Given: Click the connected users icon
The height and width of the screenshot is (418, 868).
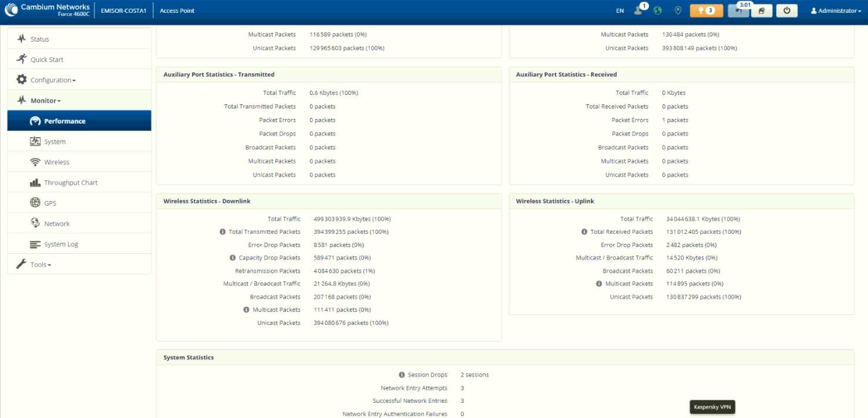Looking at the screenshot, I should pos(639,11).
